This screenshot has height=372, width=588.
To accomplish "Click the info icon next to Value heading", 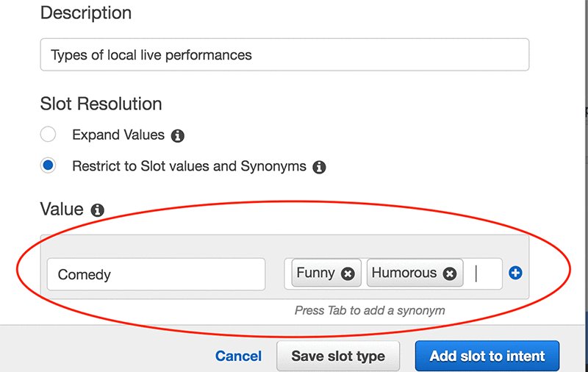I will coord(97,210).
